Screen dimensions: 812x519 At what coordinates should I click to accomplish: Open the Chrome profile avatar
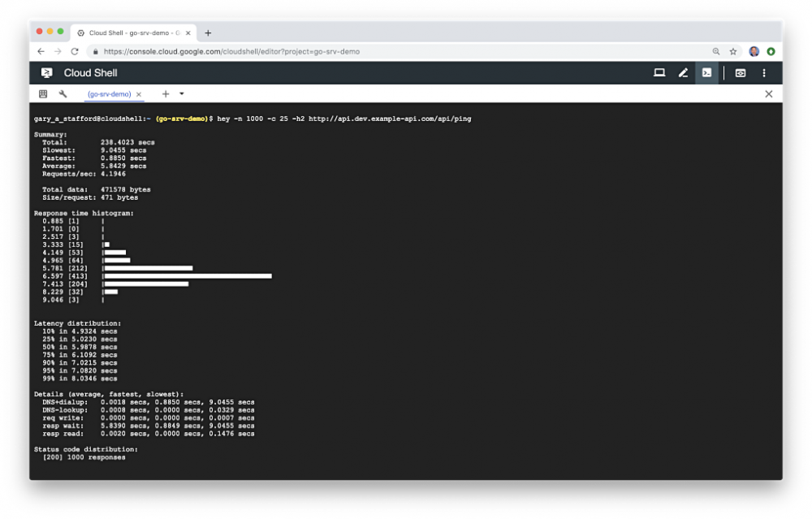click(x=755, y=50)
